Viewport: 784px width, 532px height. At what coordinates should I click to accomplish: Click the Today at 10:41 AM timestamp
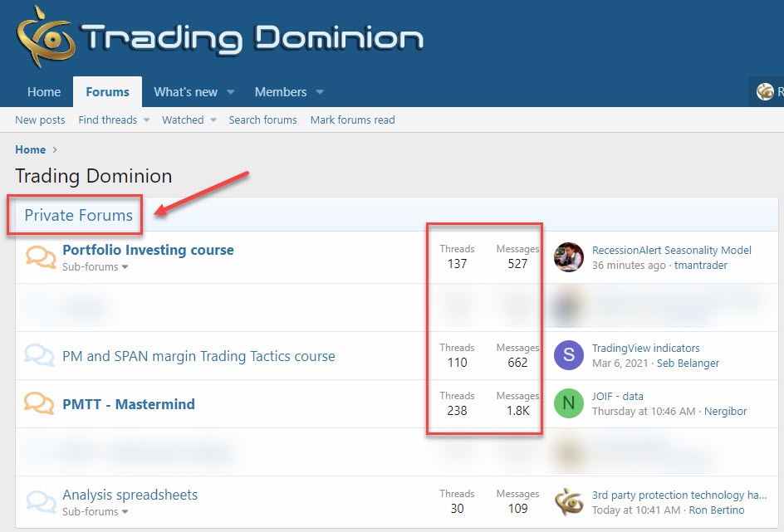click(x=636, y=510)
